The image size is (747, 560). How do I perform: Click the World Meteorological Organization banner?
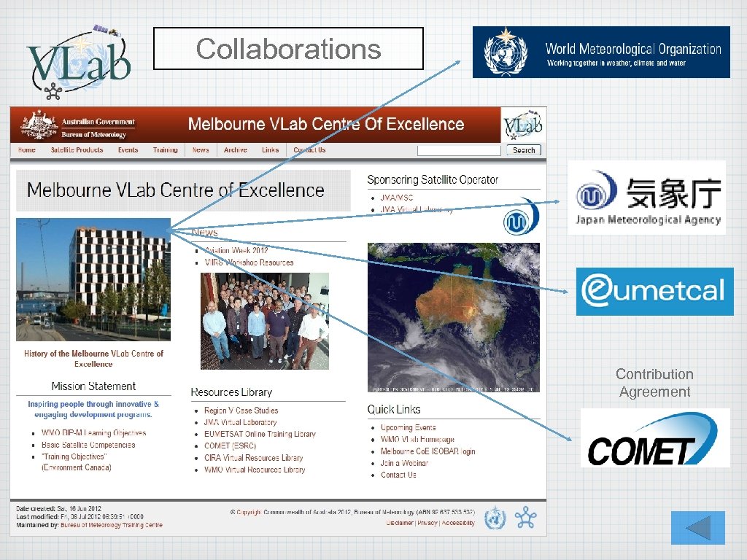click(x=601, y=52)
